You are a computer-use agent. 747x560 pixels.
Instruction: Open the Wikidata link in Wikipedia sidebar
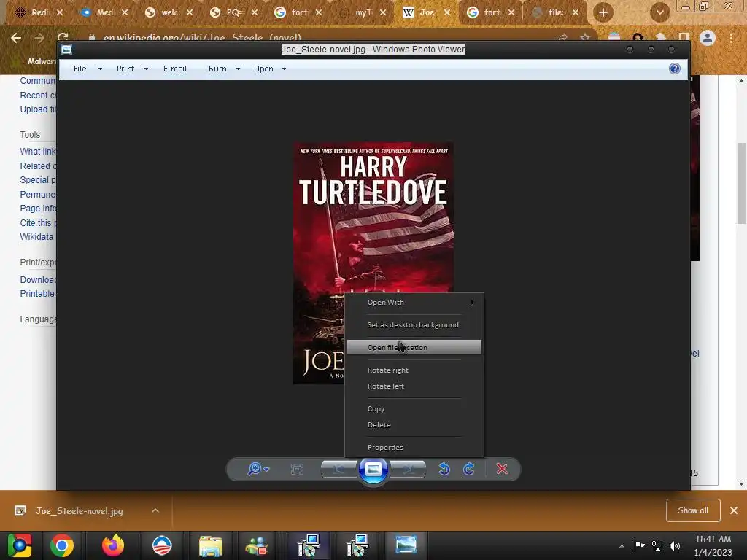pyautogui.click(x=36, y=237)
